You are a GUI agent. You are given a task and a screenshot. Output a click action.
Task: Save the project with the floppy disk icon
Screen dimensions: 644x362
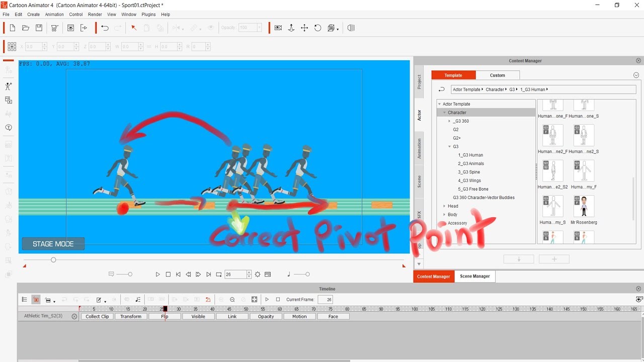point(39,28)
